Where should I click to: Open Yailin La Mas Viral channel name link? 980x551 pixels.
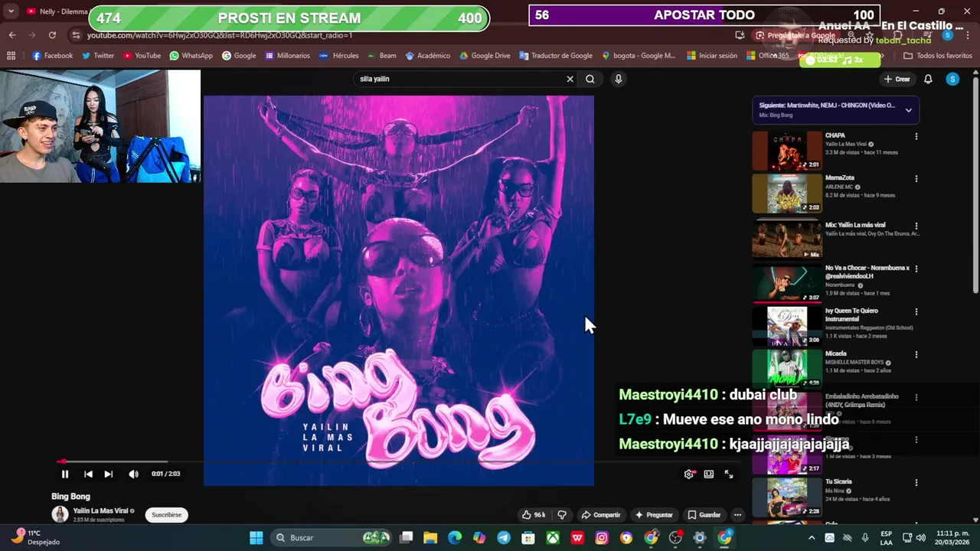click(100, 510)
